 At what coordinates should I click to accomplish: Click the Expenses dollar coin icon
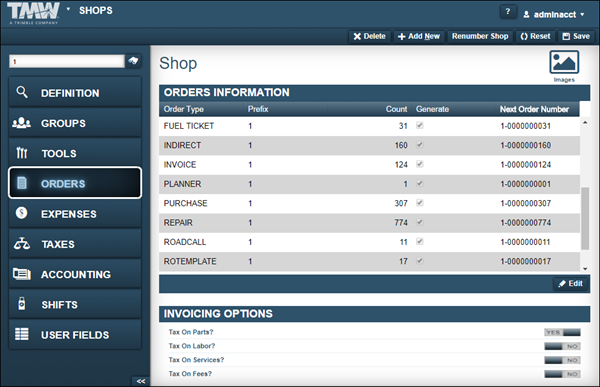click(x=21, y=213)
